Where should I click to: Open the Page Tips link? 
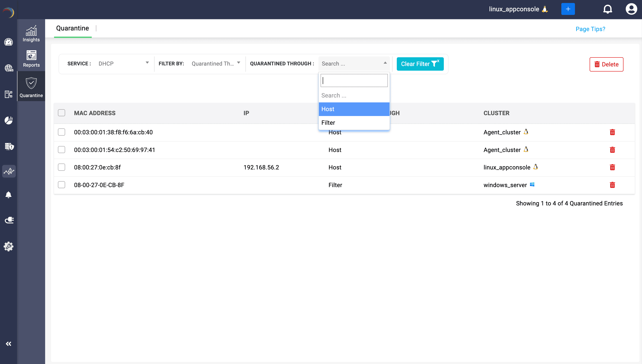pyautogui.click(x=590, y=29)
